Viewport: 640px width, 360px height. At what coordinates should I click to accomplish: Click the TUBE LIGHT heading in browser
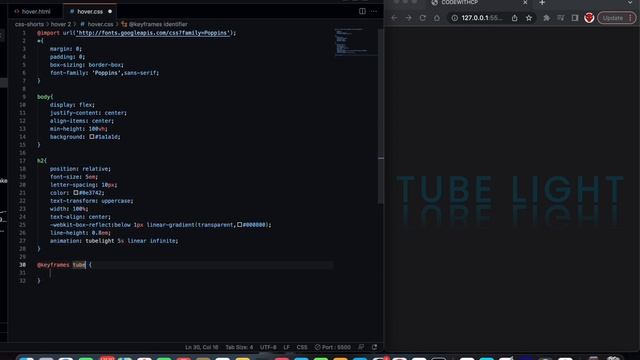click(510, 189)
